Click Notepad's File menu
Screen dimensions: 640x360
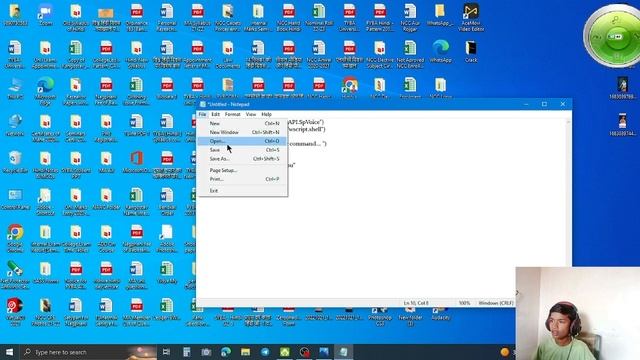coord(202,114)
